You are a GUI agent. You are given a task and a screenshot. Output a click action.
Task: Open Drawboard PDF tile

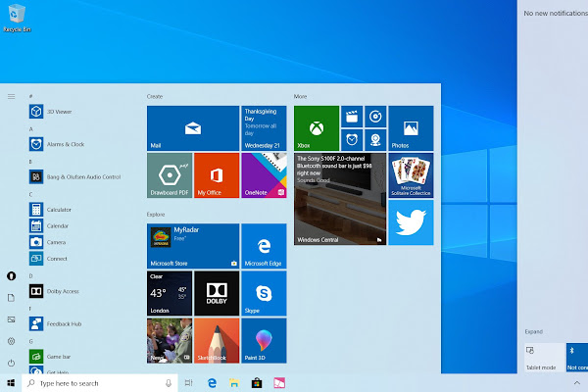(169, 175)
